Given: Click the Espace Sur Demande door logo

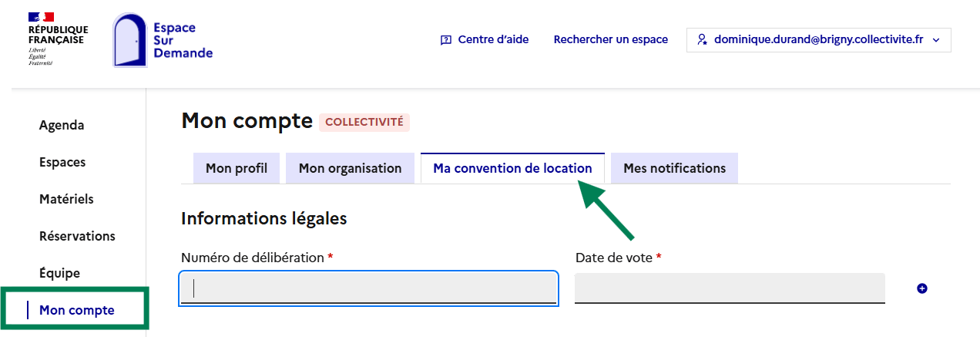Looking at the screenshot, I should click(x=129, y=41).
